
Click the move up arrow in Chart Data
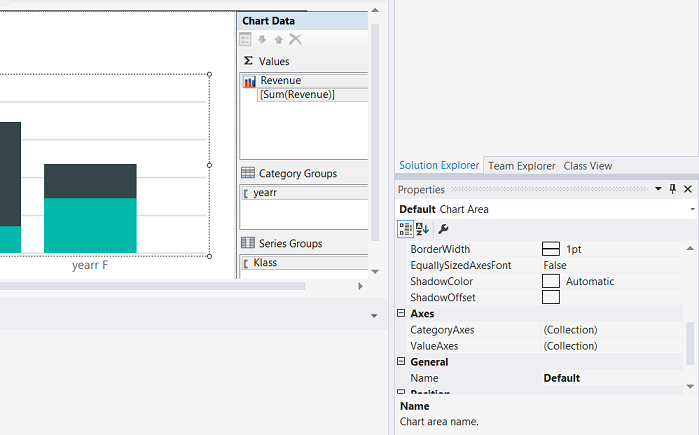279,39
